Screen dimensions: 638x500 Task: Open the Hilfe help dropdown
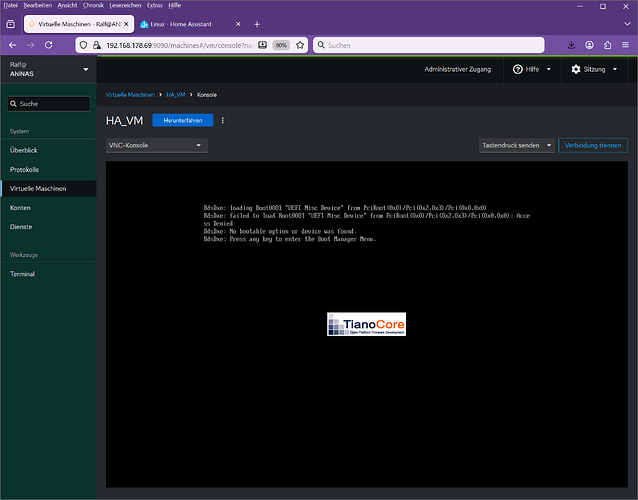coord(531,69)
